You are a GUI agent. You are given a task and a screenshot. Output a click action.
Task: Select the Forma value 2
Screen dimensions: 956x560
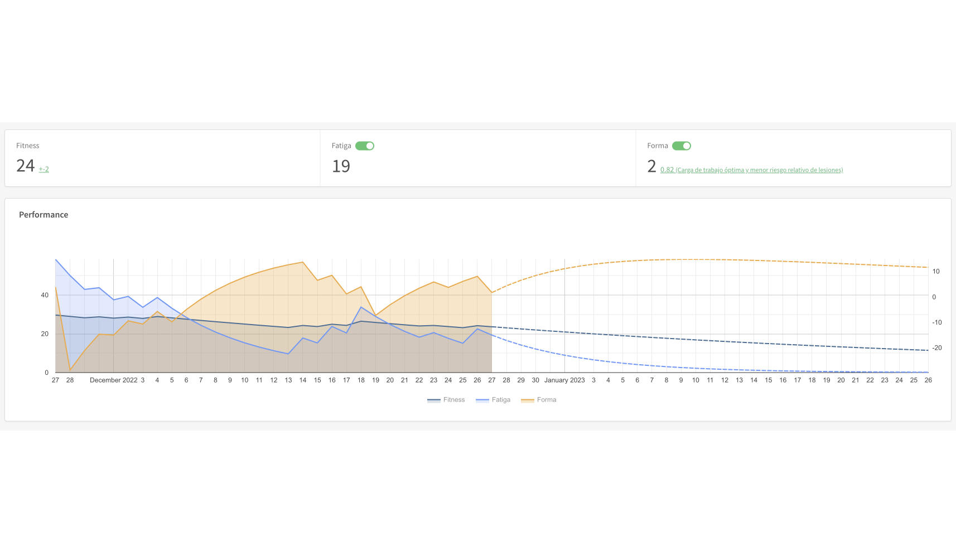click(x=651, y=166)
